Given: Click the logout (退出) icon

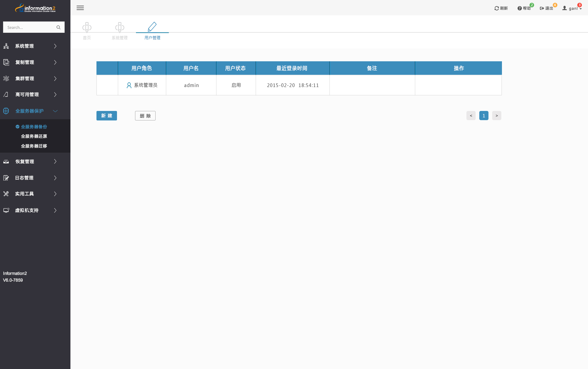Looking at the screenshot, I should [x=542, y=8].
